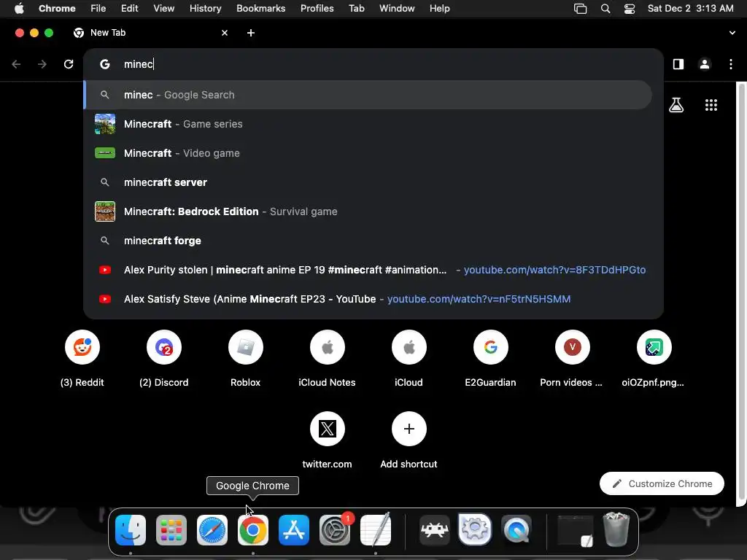The image size is (747, 560).
Task: Select the New Tab tab
Action: point(150,33)
